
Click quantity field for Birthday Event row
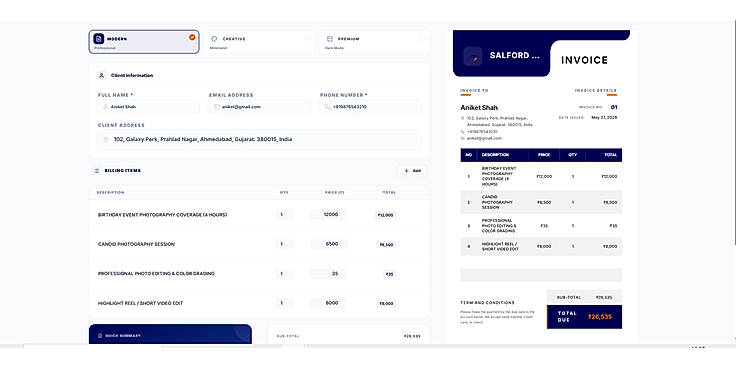(284, 215)
